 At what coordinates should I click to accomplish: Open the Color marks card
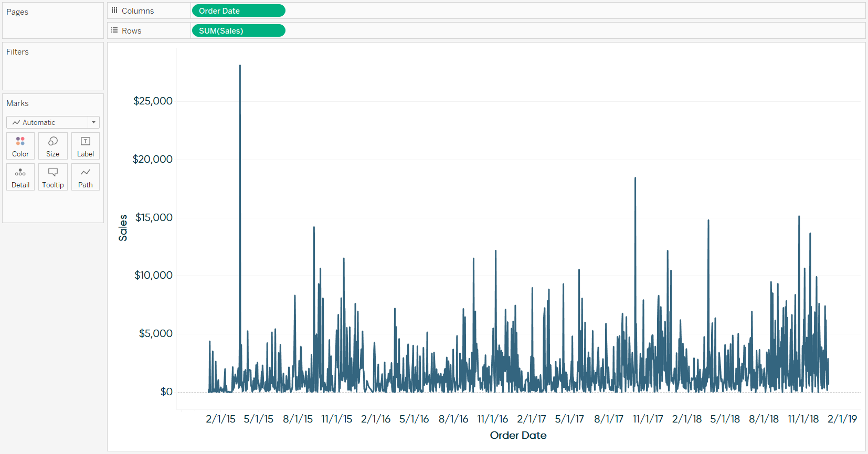pyautogui.click(x=20, y=146)
